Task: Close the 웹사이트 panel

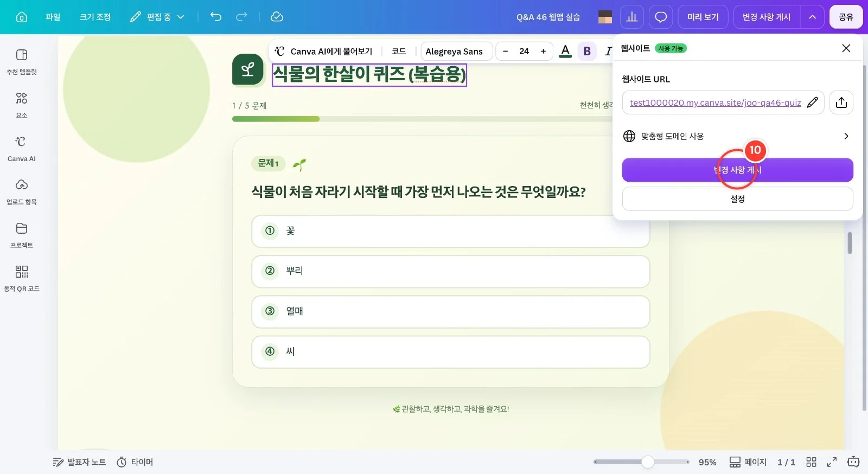Action: tap(846, 48)
